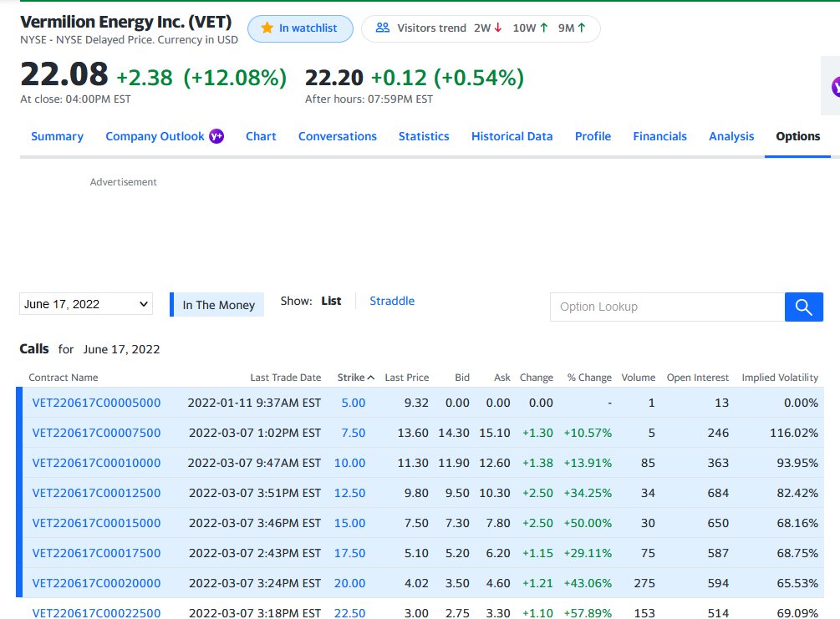Viewport: 840px width, 619px height.
Task: Click the Bid column header
Action: pos(462,378)
